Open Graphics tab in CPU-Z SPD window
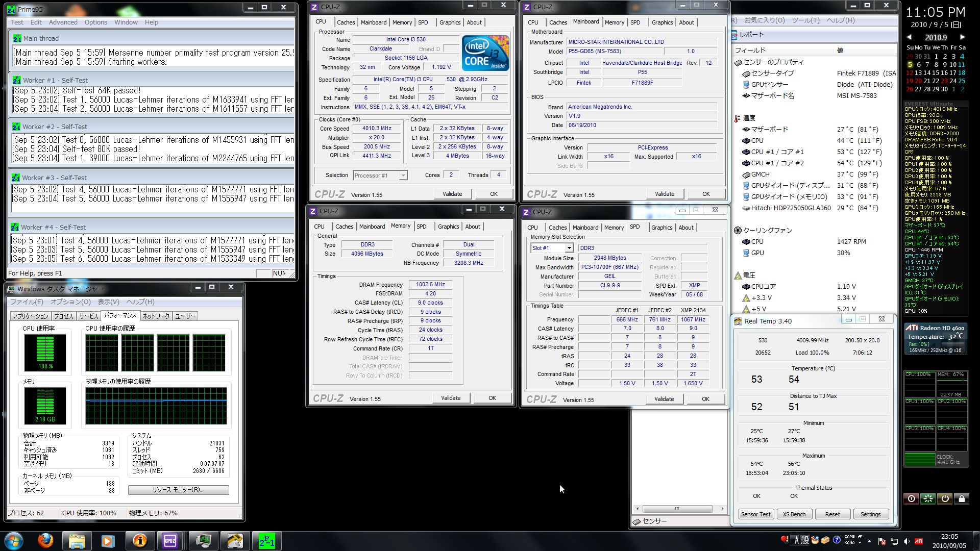Image resolution: width=980 pixels, height=551 pixels. pyautogui.click(x=662, y=228)
